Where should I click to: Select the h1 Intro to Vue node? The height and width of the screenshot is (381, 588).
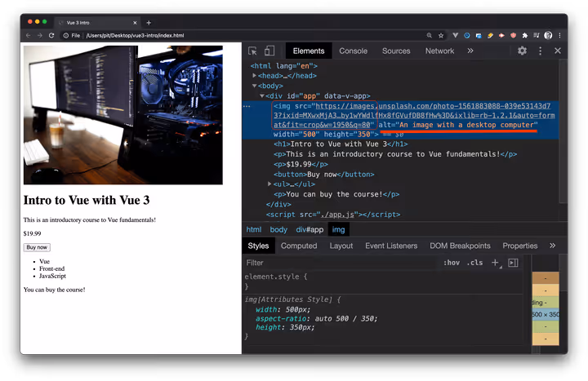click(341, 144)
